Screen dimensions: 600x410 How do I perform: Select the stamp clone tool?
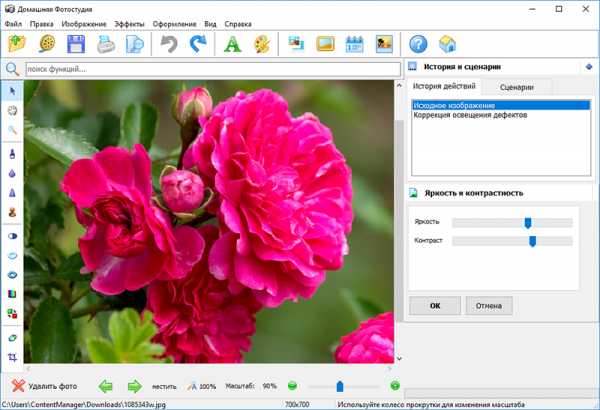[12, 212]
